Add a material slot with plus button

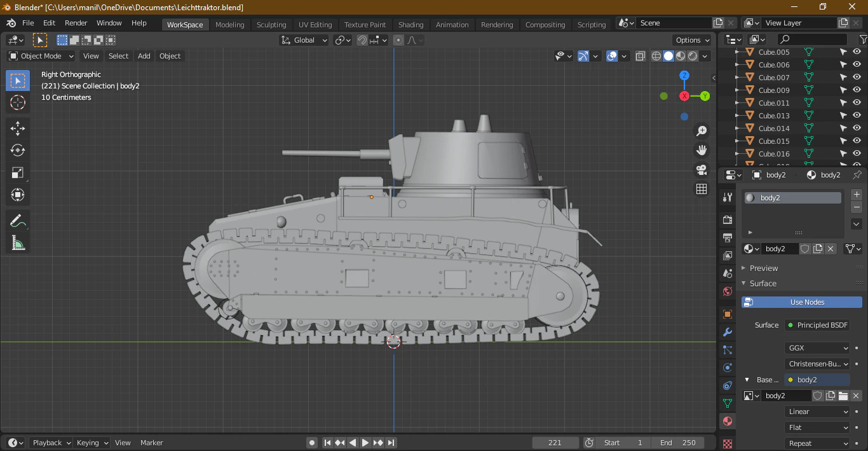point(857,195)
